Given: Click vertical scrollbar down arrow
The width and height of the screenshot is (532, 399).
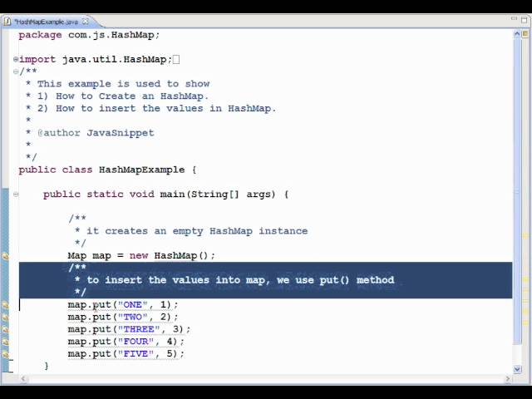Looking at the screenshot, I should [517, 369].
